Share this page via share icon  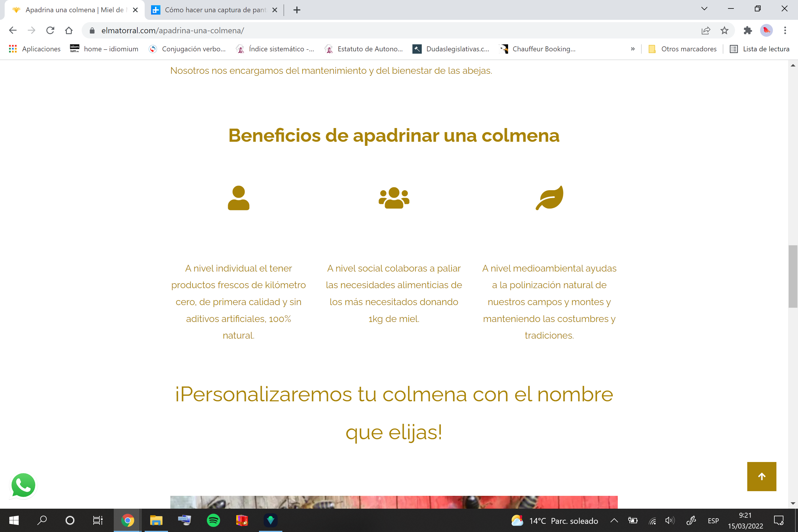(x=706, y=31)
